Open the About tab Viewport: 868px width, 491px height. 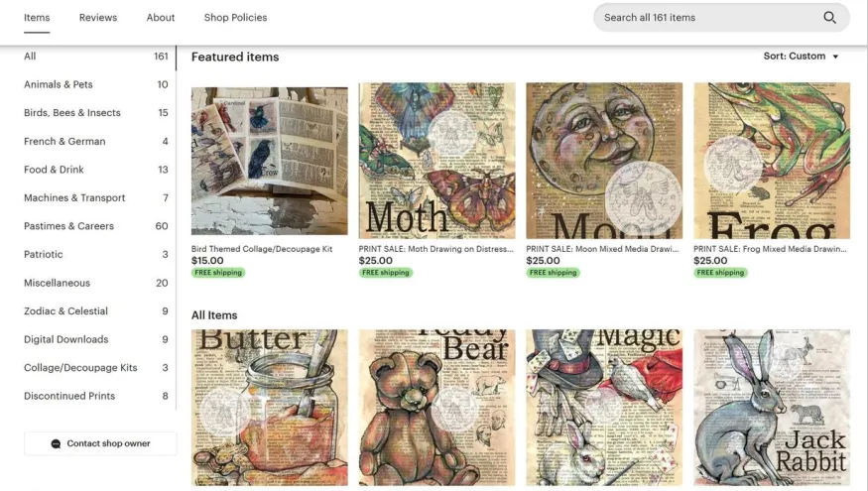click(x=161, y=18)
